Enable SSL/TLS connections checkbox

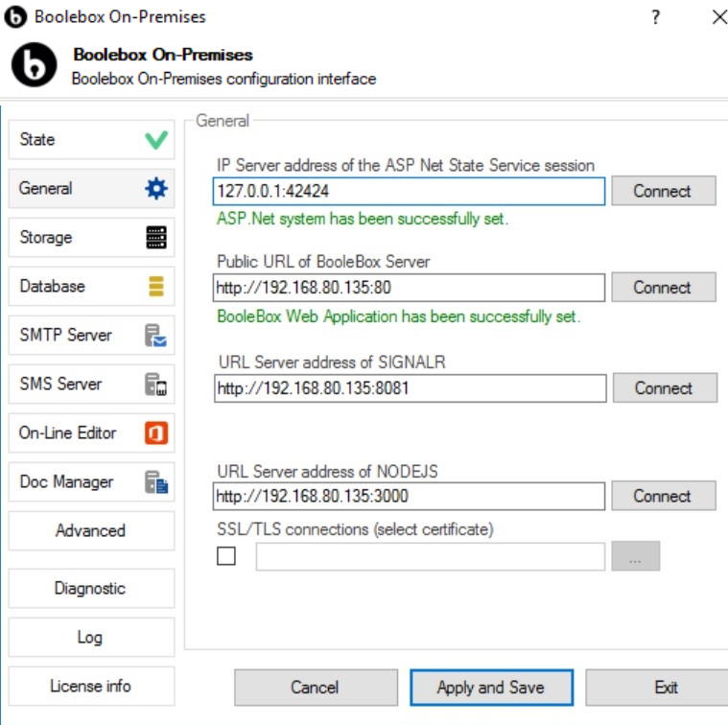click(226, 555)
